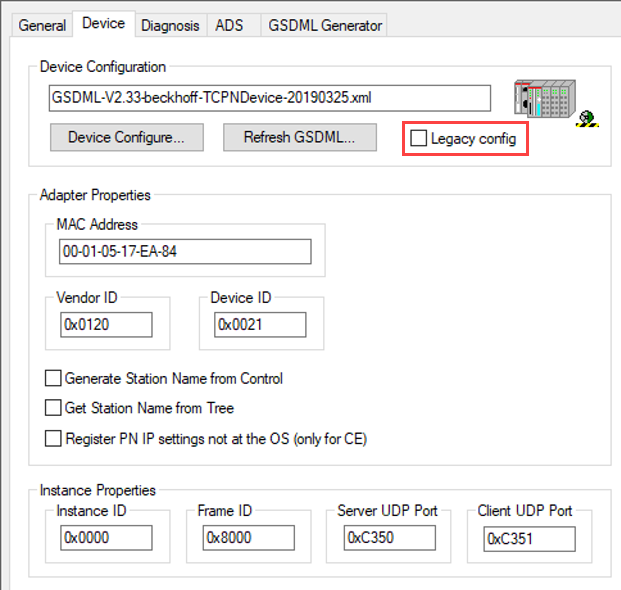Click the Client UDP Port field
This screenshot has height=590, width=621.
click(529, 539)
